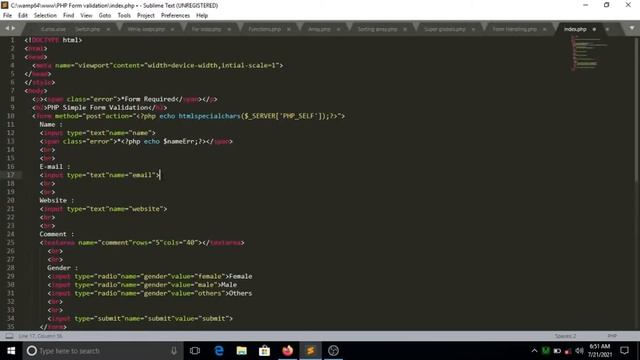Click the Line 17 column indicator in status bar
The image size is (640, 360).
point(40,336)
